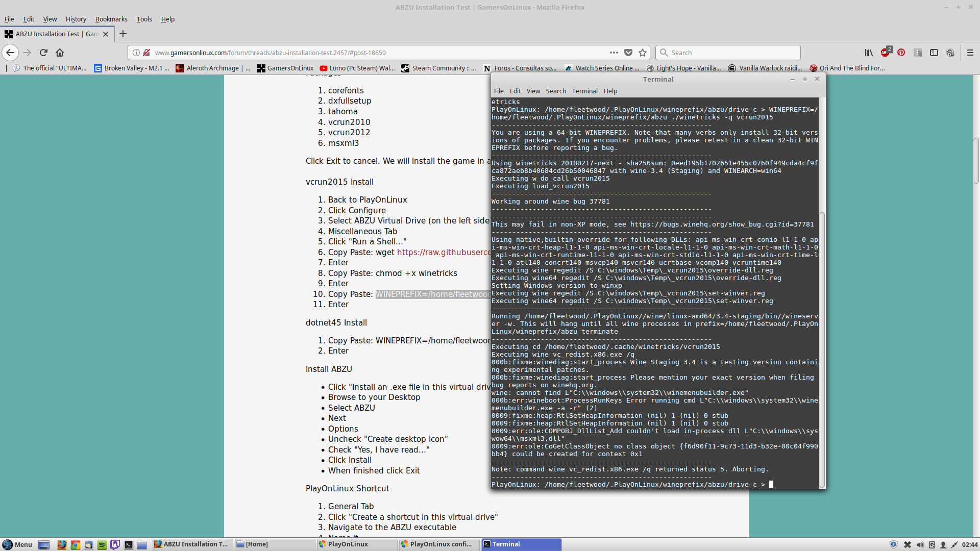Click the raw.githubusercontent wget link
Image resolution: width=980 pixels, height=551 pixels.
coord(444,252)
